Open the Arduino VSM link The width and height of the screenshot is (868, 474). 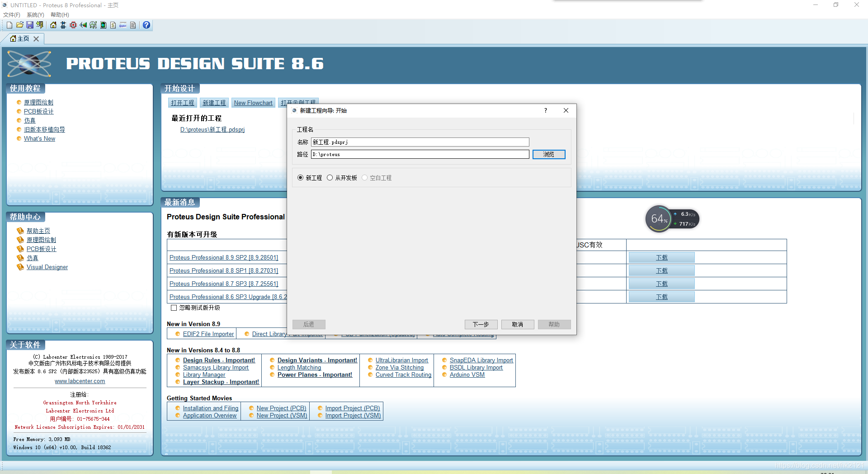467,375
